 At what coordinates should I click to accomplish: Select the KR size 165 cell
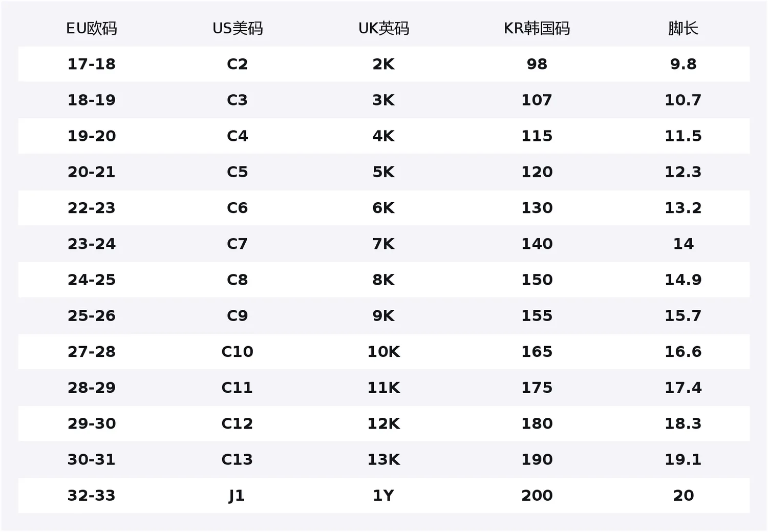click(x=537, y=351)
